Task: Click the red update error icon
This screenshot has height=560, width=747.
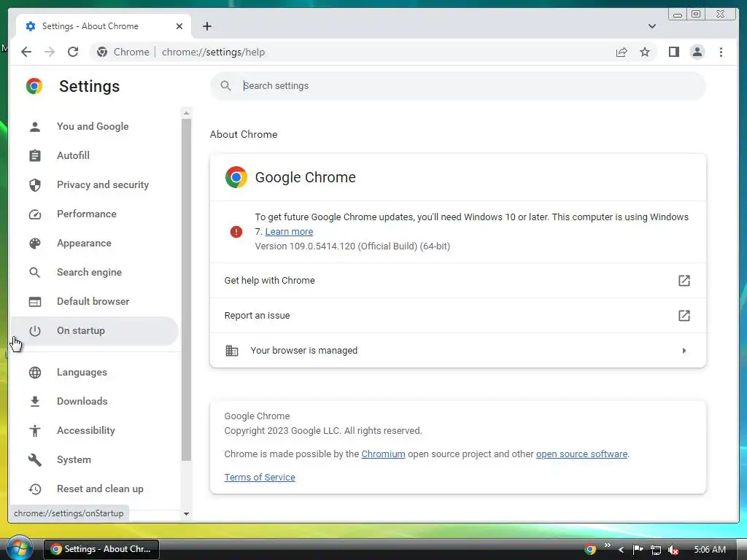Action: [x=236, y=231]
